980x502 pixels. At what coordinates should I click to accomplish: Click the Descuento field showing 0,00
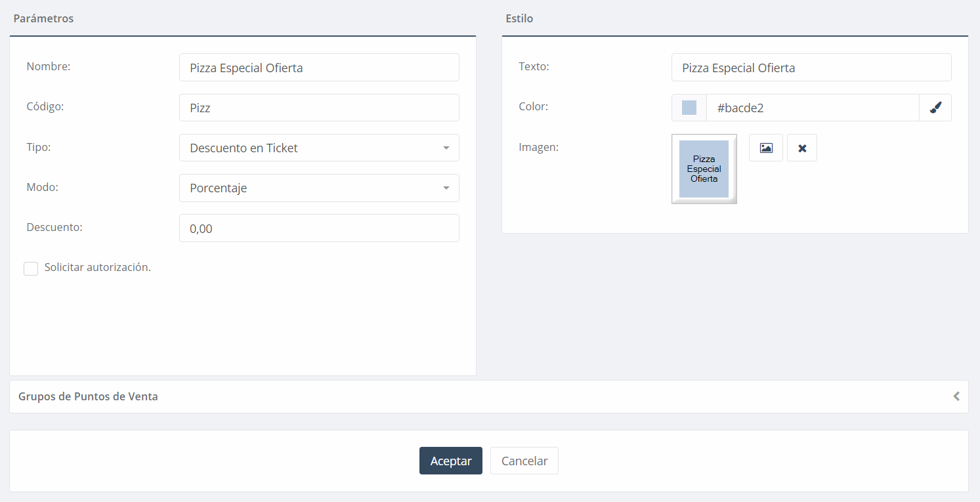[319, 228]
